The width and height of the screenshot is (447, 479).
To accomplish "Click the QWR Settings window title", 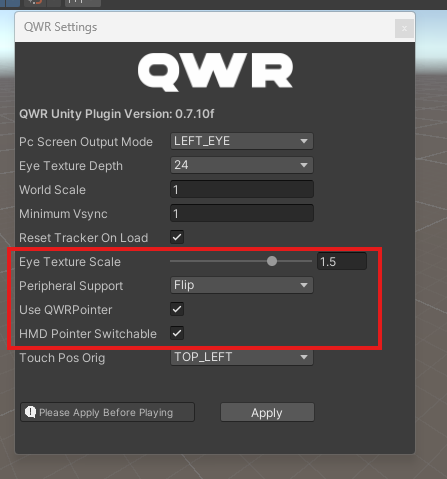I will pos(60,27).
